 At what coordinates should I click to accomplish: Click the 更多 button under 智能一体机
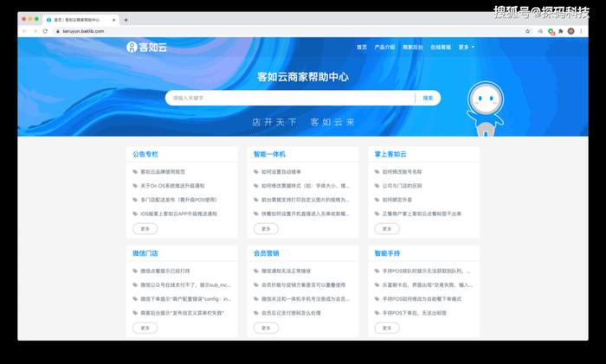(266, 229)
